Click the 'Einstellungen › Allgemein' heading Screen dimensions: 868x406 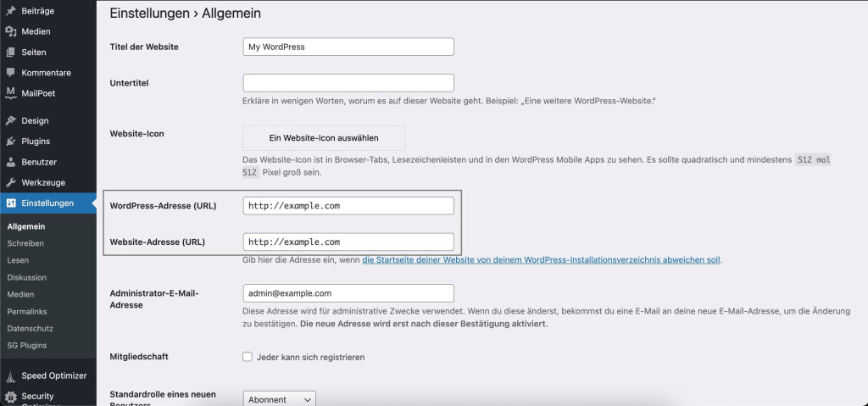click(x=186, y=14)
